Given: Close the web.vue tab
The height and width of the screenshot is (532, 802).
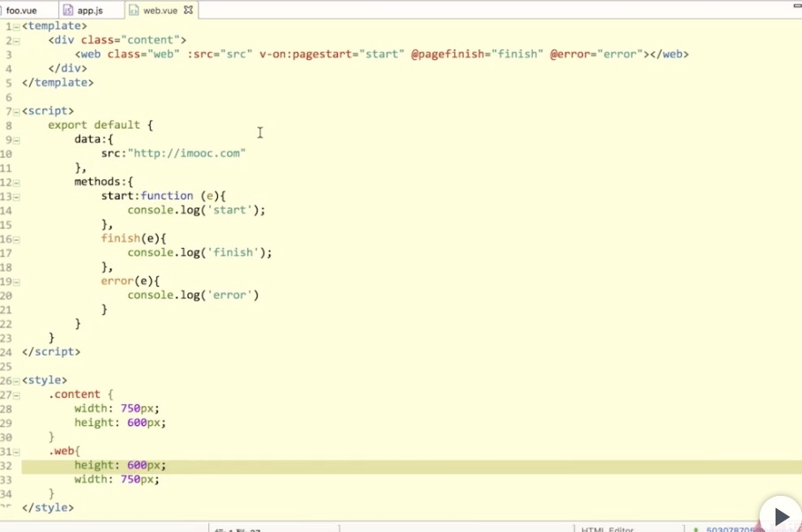Looking at the screenshot, I should 188,10.
